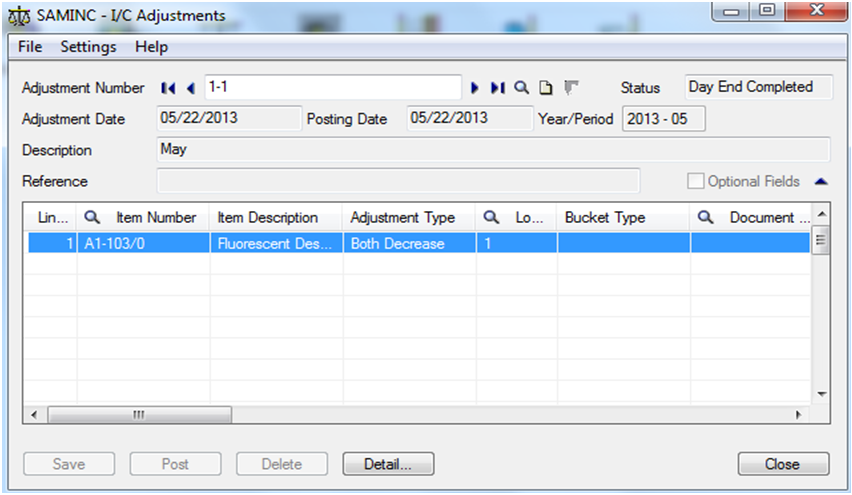Select Fluorescent Des... description cell
The height and width of the screenshot is (495, 852).
point(277,243)
